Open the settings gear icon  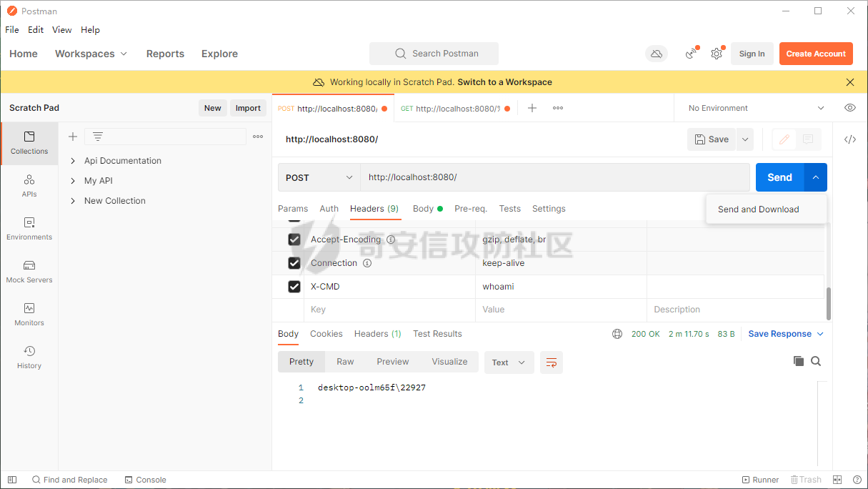[717, 54]
